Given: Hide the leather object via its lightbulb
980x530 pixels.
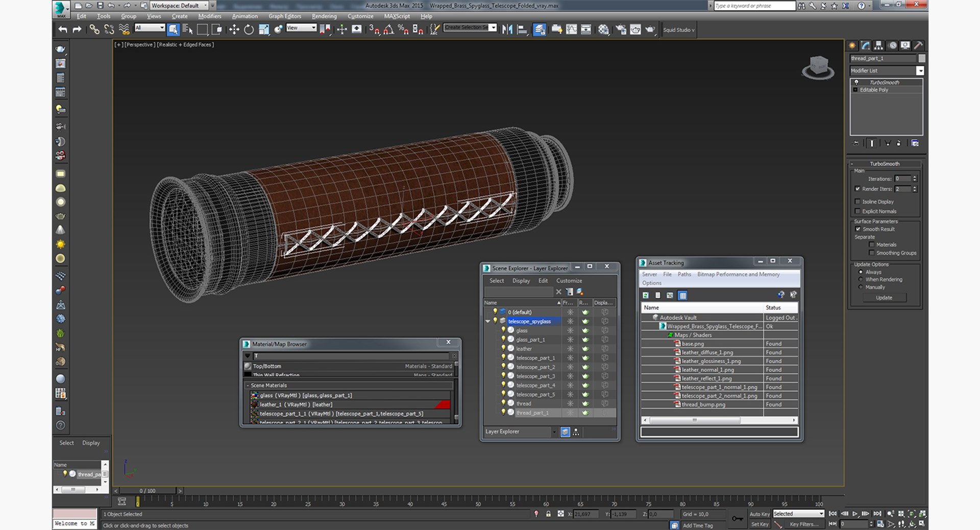Looking at the screenshot, I should click(503, 349).
